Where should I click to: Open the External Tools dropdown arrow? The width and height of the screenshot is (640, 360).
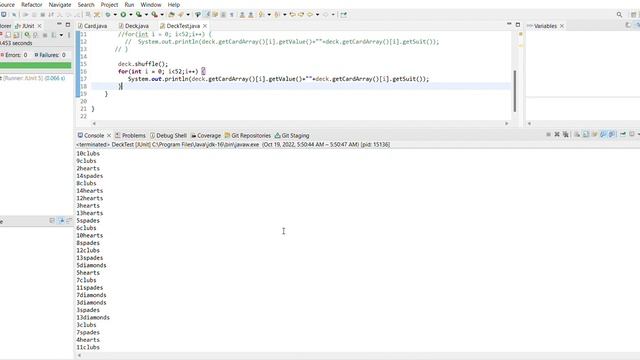coord(162,14)
